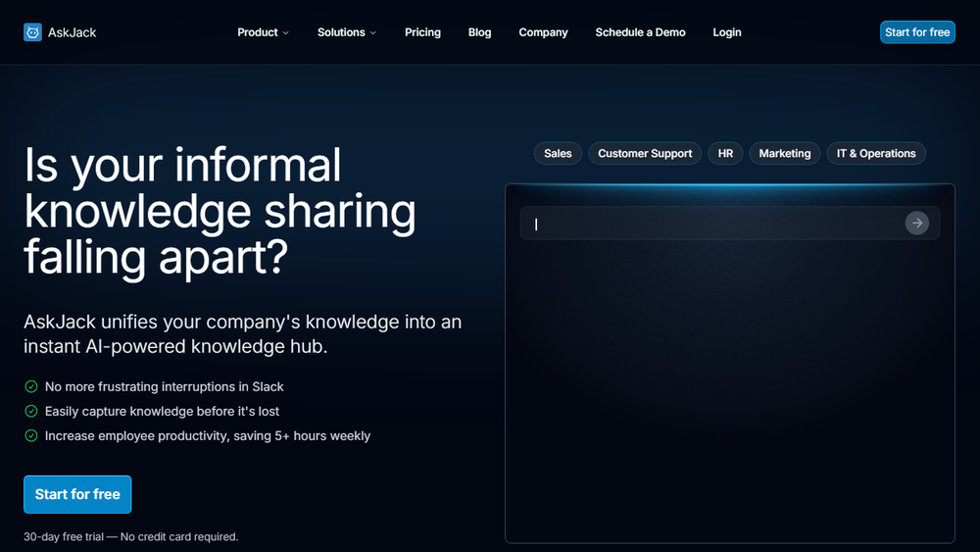Switch to the Marketing category pill
This screenshot has width=980, height=552.
(x=784, y=153)
